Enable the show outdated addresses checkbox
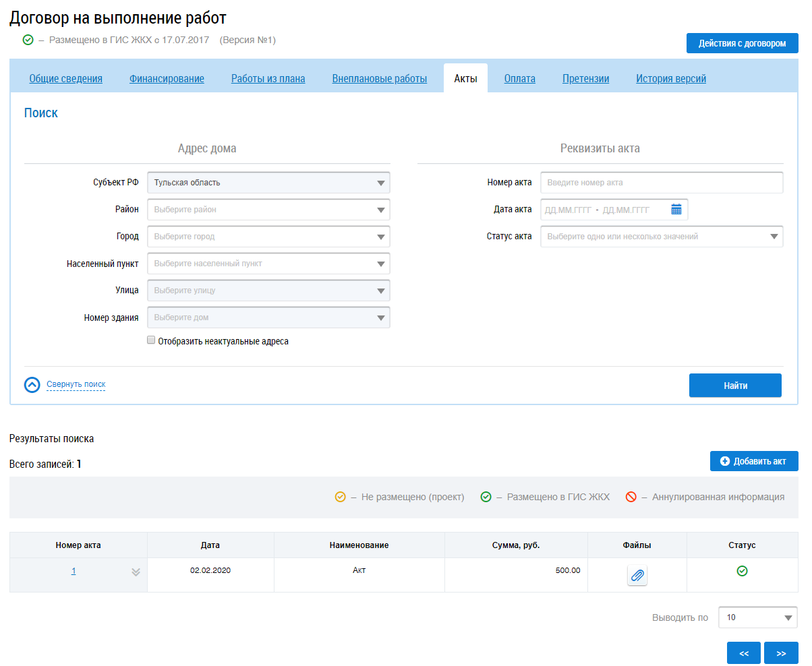Image resolution: width=812 pixels, height=666 pixels. (151, 340)
